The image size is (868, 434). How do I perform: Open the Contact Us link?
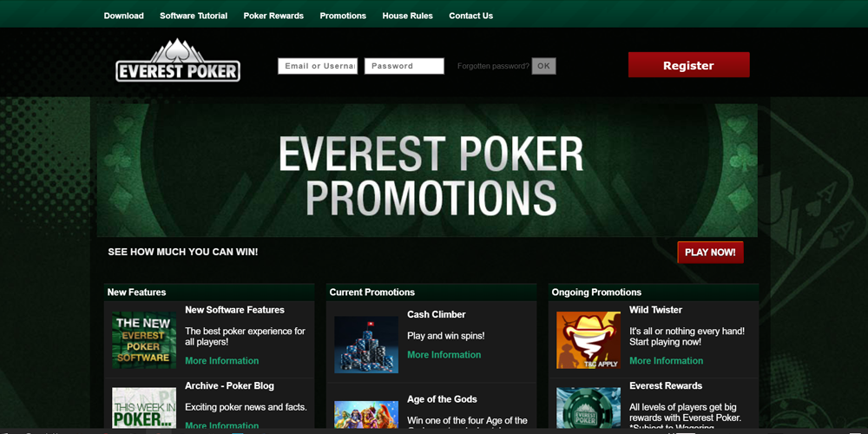pos(470,16)
